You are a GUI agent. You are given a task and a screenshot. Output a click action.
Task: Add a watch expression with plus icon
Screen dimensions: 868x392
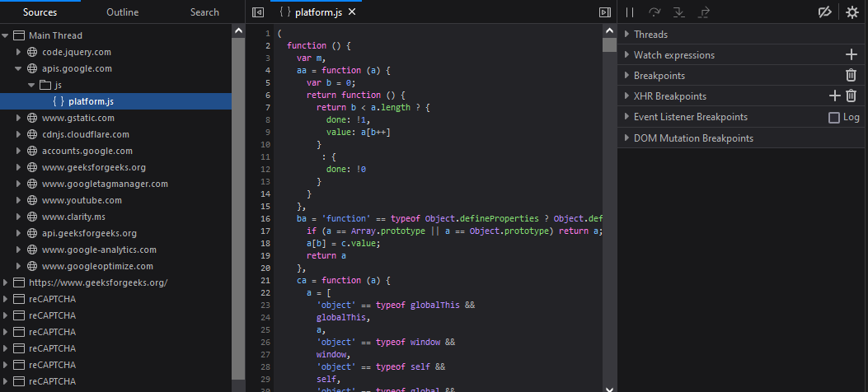pyautogui.click(x=852, y=55)
